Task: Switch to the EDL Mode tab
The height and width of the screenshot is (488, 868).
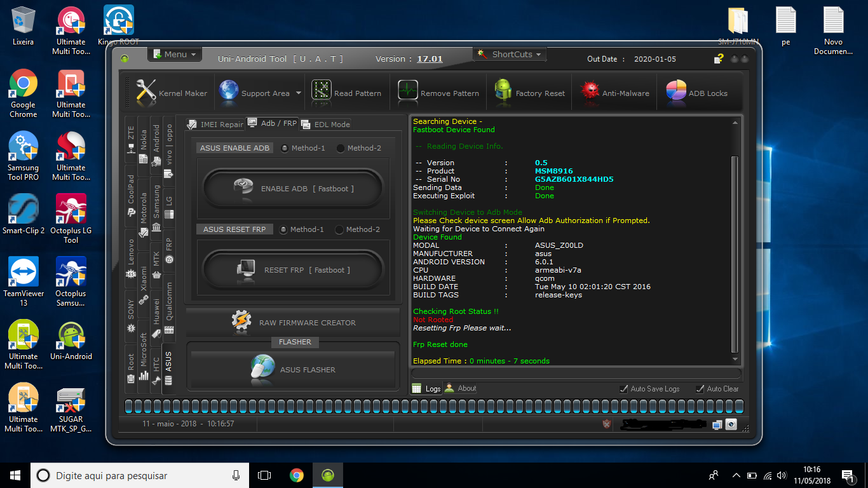Action: 325,125
